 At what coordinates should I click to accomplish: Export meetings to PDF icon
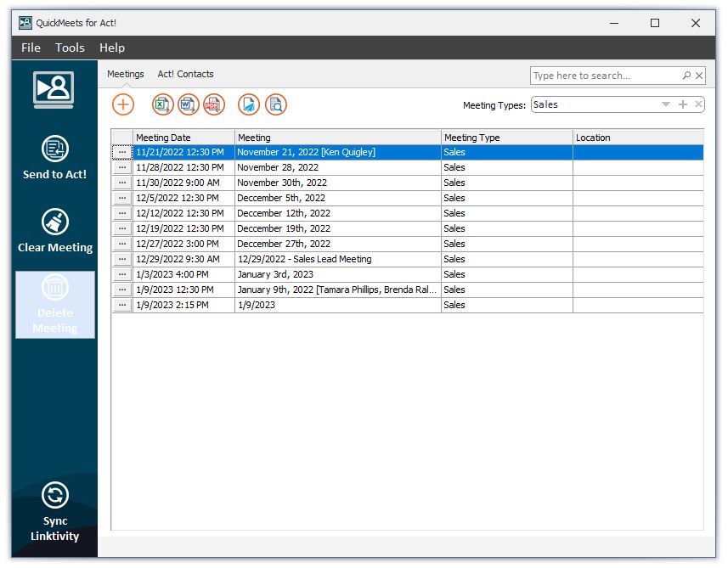[213, 104]
